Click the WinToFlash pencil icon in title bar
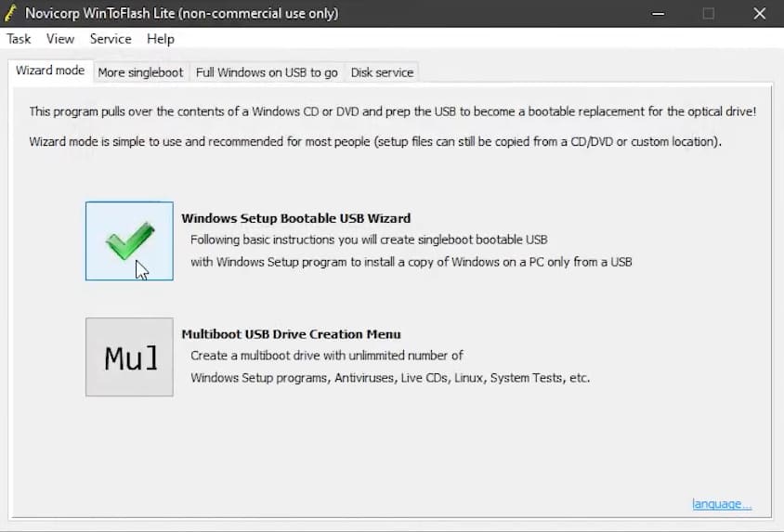This screenshot has height=532, width=784. coord(13,13)
